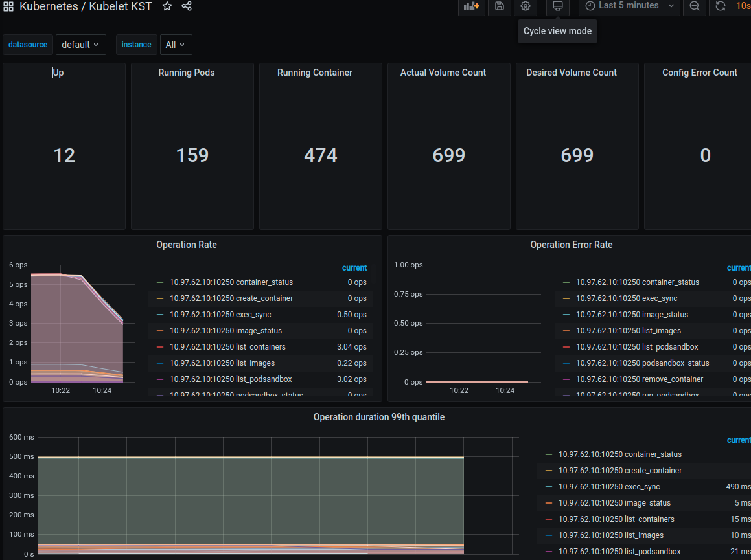The height and width of the screenshot is (560, 751).
Task: Select list_podsandbox in Operation Error Rate legend
Action: click(x=637, y=347)
